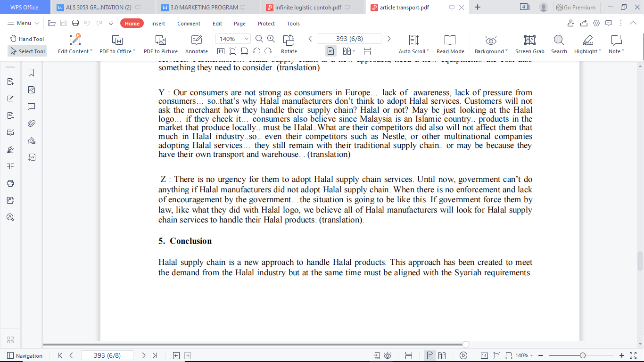Play slideshow from status bar play button
The image size is (644, 362).
(463, 355)
